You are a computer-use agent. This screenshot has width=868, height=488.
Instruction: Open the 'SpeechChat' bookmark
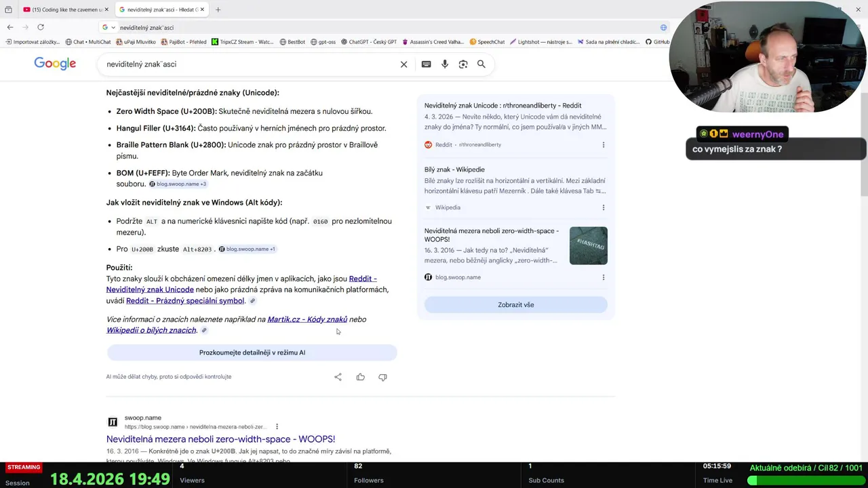(x=487, y=42)
